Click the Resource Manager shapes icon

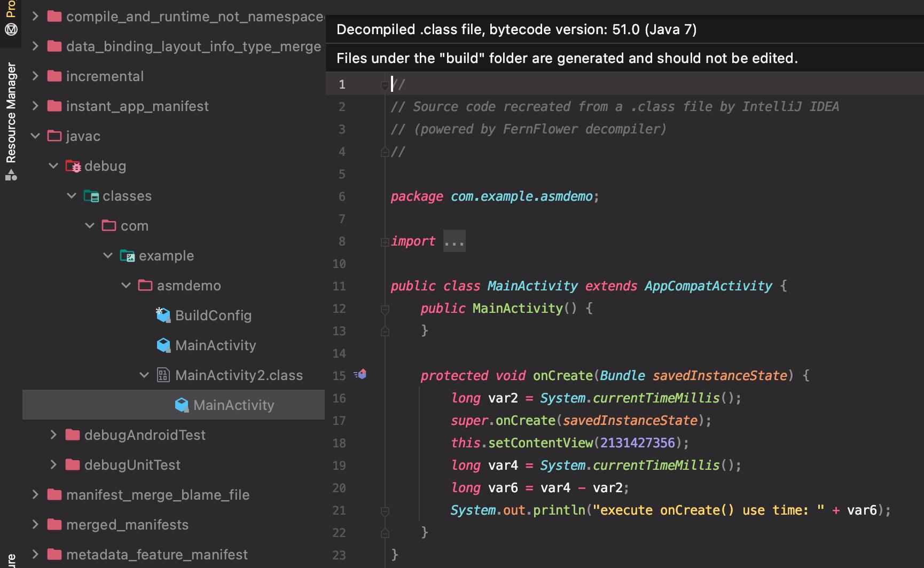pos(11,175)
